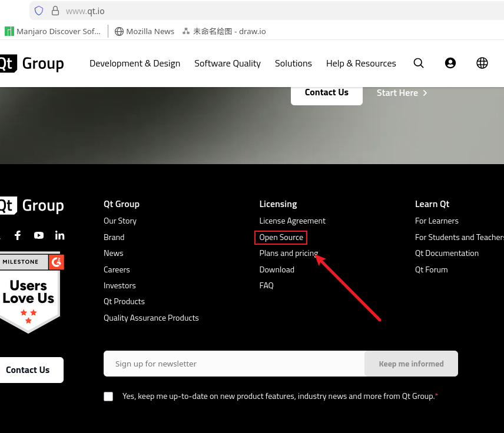Click the www.qt.io address bar
The width and height of the screenshot is (504, 433).
point(267,11)
